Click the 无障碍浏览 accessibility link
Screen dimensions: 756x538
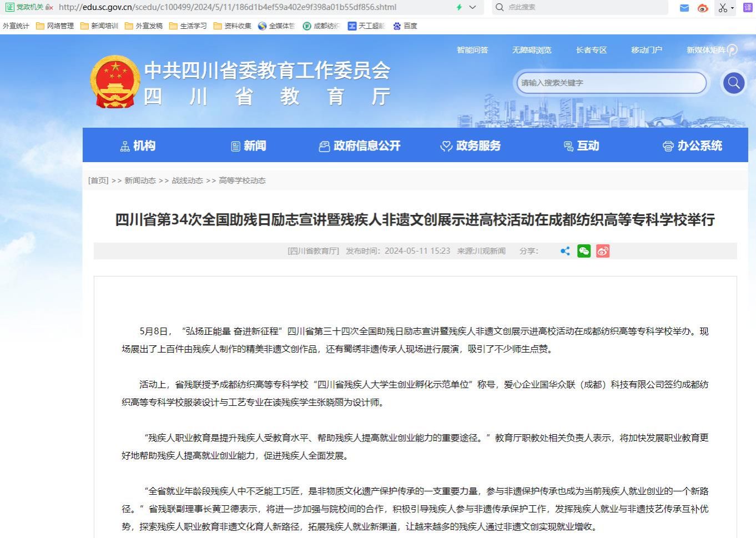pos(531,50)
